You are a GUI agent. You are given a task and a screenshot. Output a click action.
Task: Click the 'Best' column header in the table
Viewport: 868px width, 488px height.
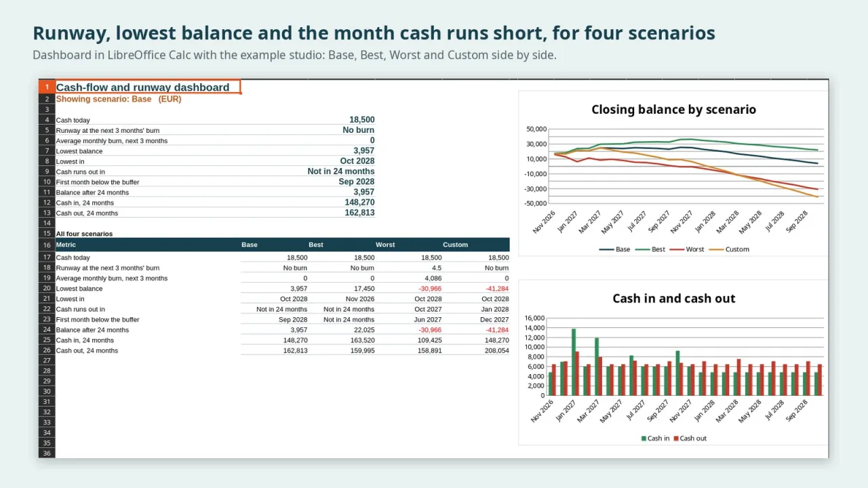pos(316,245)
